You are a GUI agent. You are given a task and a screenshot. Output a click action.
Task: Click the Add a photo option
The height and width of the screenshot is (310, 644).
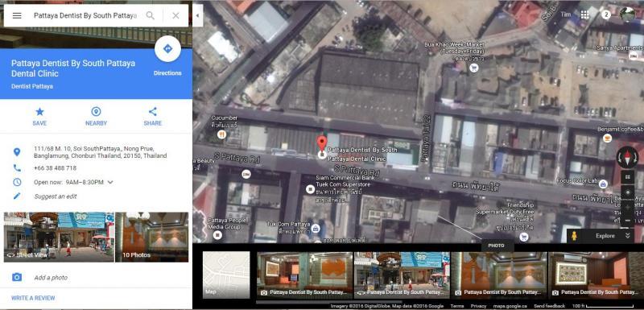[x=51, y=278]
